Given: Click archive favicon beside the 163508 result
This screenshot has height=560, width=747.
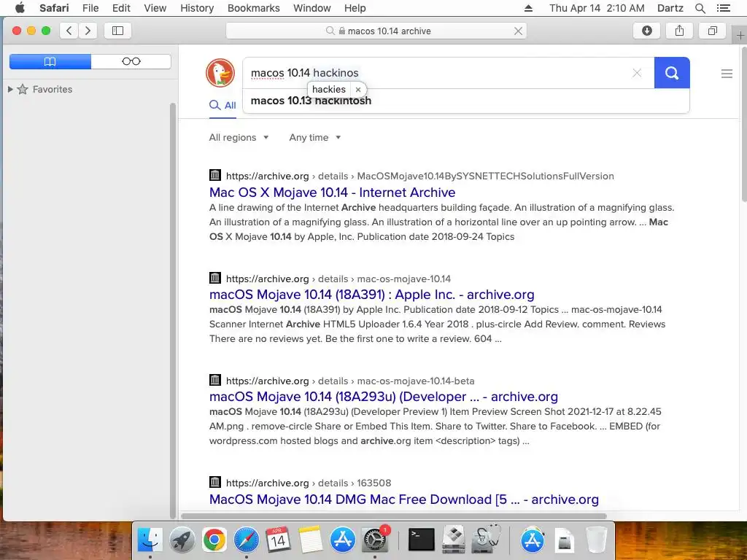Looking at the screenshot, I should coord(215,482).
